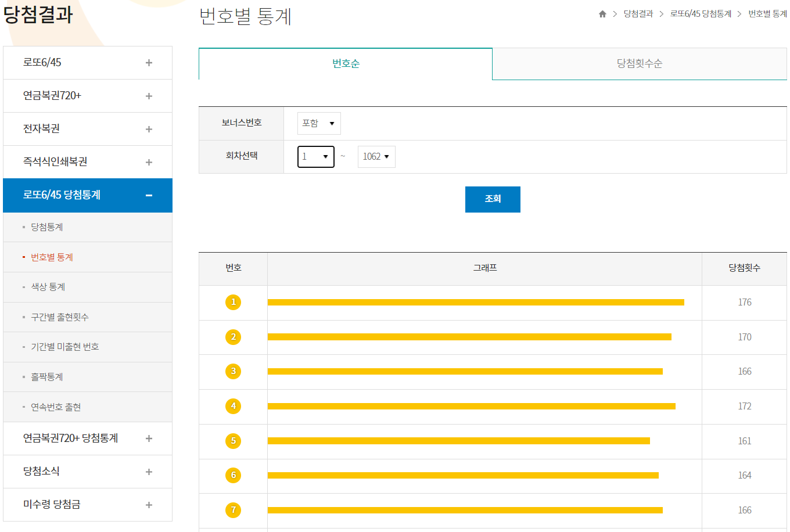Open 구간별 출현횟수 submenu item
This screenshot has height=532, width=790.
point(59,317)
